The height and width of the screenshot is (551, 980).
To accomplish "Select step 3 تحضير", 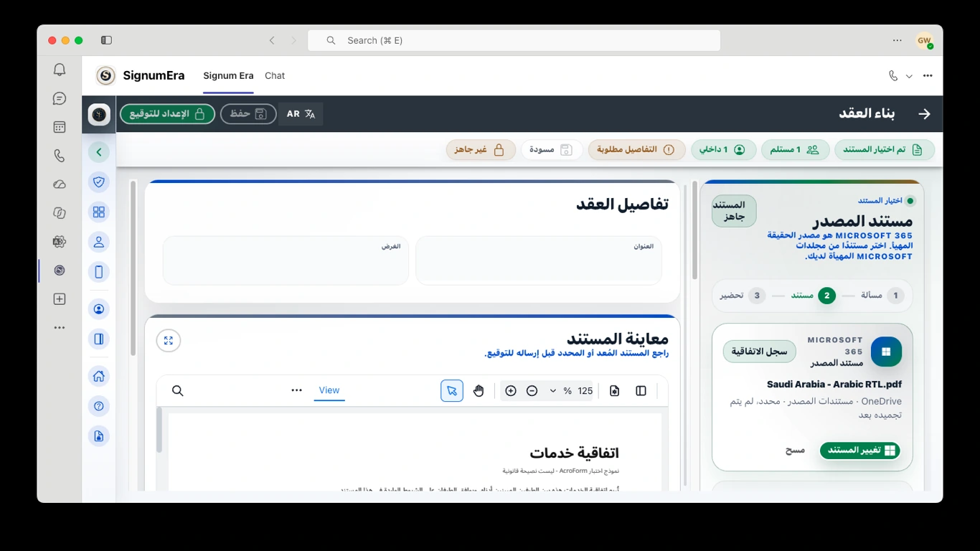I will click(x=743, y=296).
